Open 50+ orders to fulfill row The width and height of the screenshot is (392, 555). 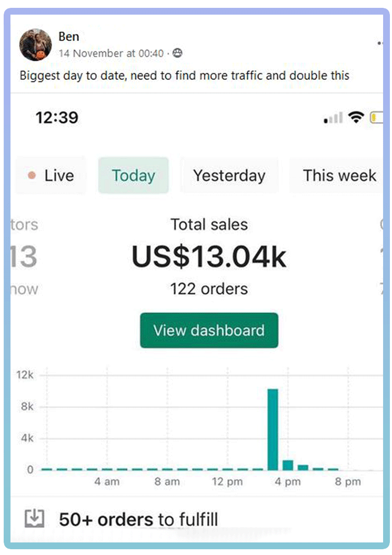click(197, 519)
